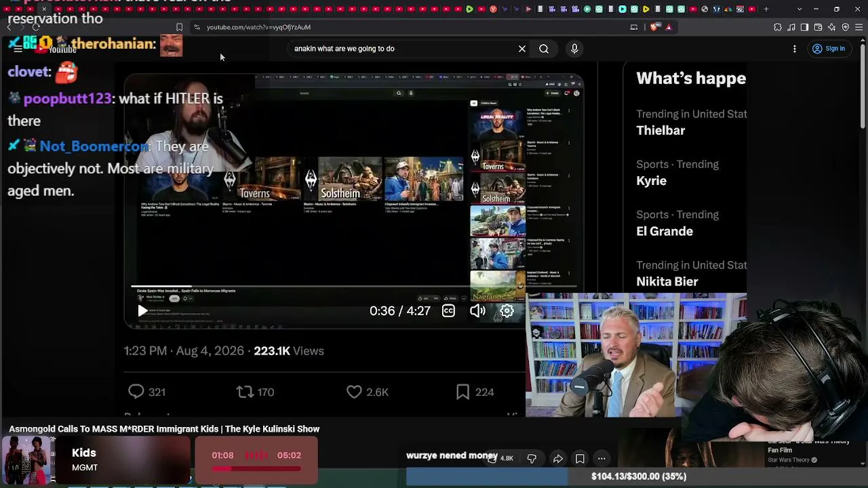Open more actions ellipsis below video

click(601, 459)
